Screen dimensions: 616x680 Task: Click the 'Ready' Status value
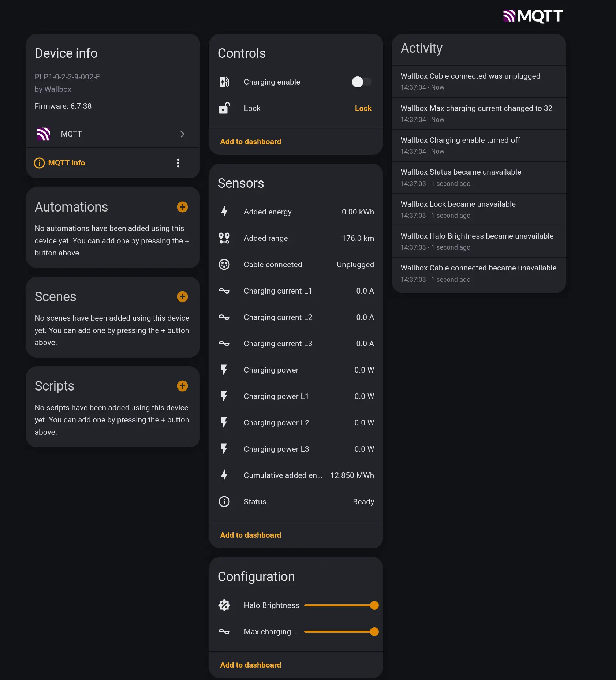363,502
